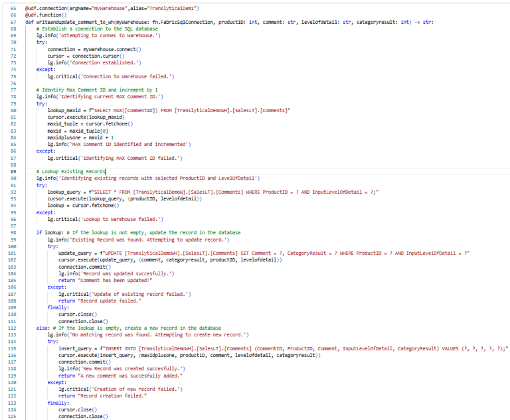
Task: Click the '# Establish a connection to the SQL database' comment
Action: 97,29
